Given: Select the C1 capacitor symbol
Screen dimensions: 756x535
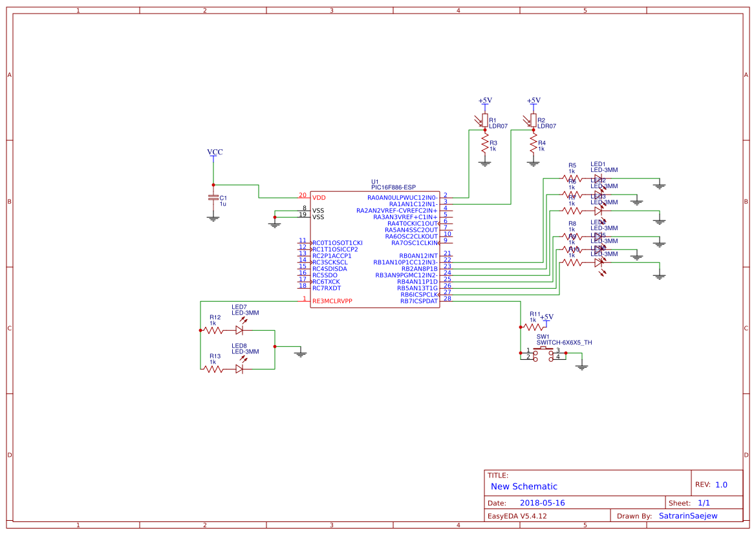Looking at the screenshot, I should coord(213,198).
